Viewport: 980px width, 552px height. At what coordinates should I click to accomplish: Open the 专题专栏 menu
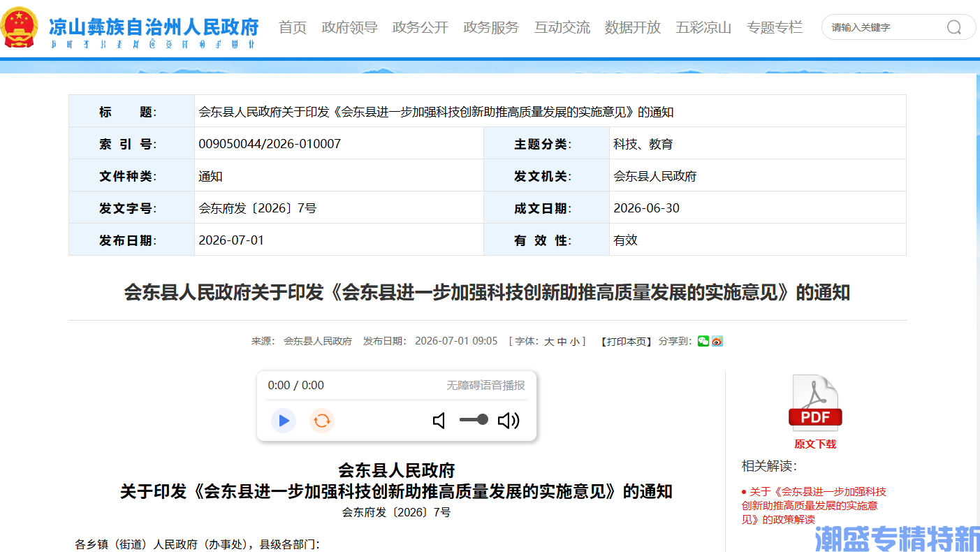[x=775, y=27]
